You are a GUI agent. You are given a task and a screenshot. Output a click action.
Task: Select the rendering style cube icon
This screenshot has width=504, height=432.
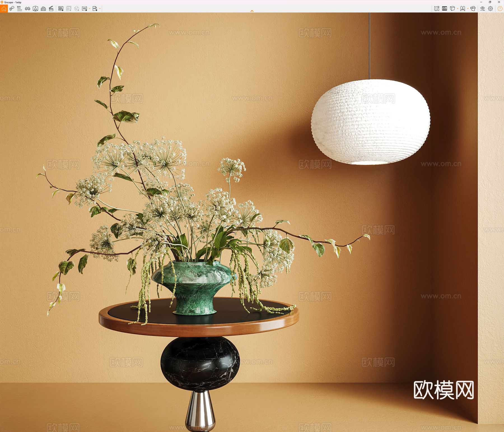pos(452,9)
